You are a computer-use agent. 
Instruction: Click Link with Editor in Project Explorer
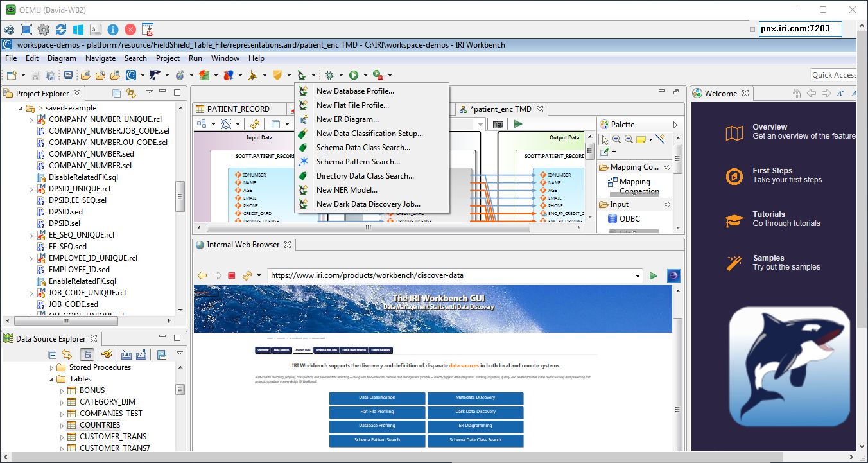tap(131, 93)
